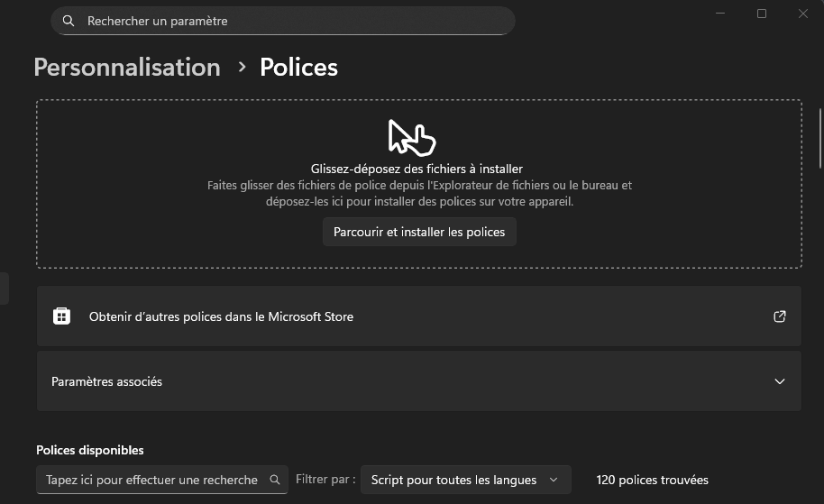Focus the Tapez ici pour effectuer une recherche field

point(151,480)
